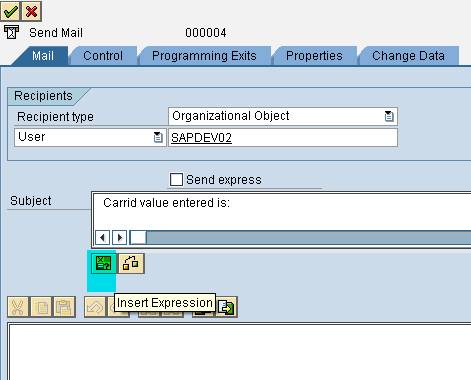Click the workflow structure icon beside Insert Expression

[131, 263]
